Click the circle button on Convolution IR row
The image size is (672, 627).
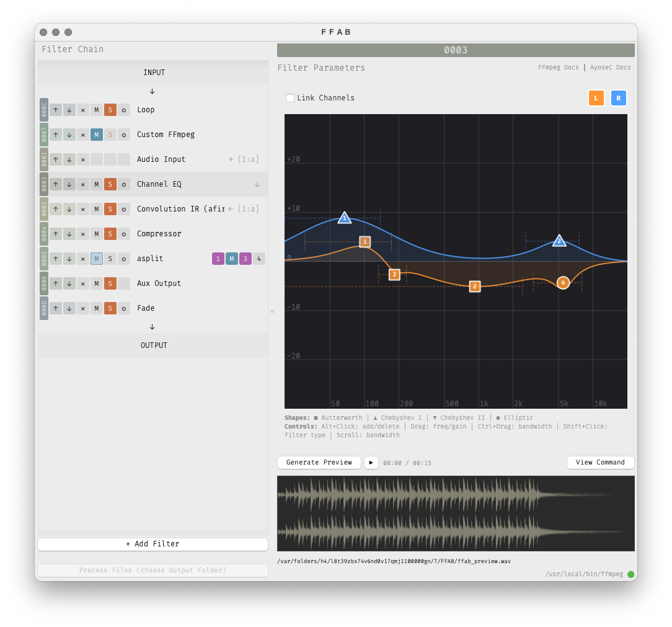coord(124,209)
